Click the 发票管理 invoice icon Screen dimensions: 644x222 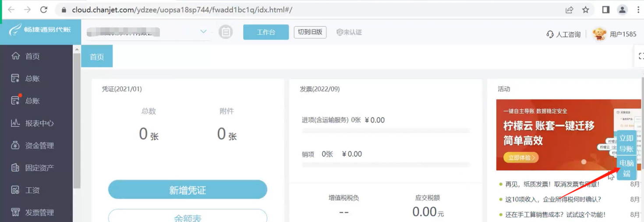pyautogui.click(x=16, y=213)
